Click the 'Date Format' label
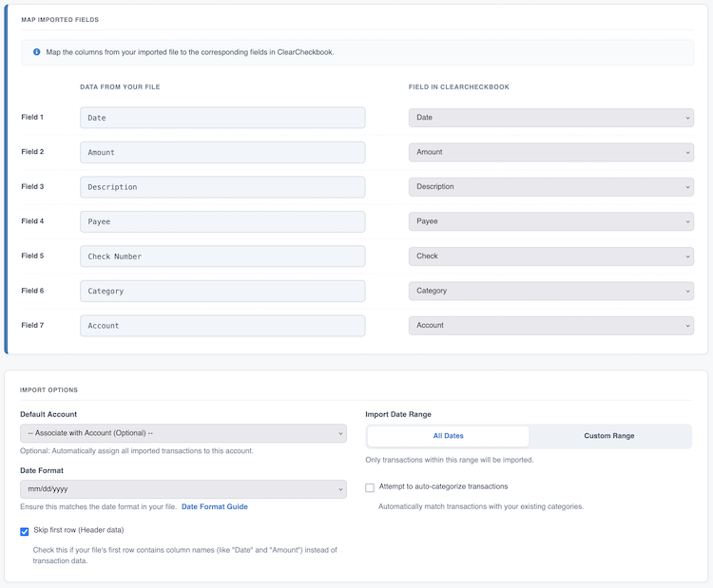Viewport: 713px width, 588px height. pos(42,471)
